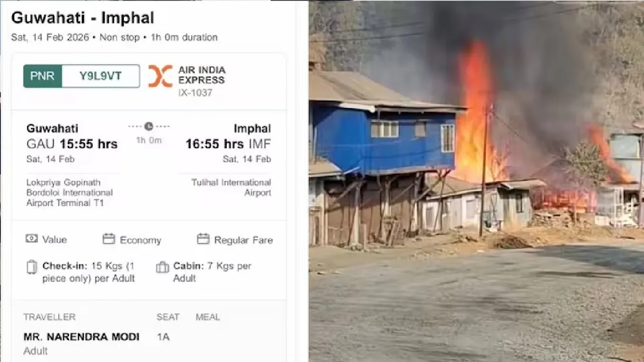Click the Check-in baggage luggage icon
Viewport: 644px width, 362px height.
[x=32, y=267]
